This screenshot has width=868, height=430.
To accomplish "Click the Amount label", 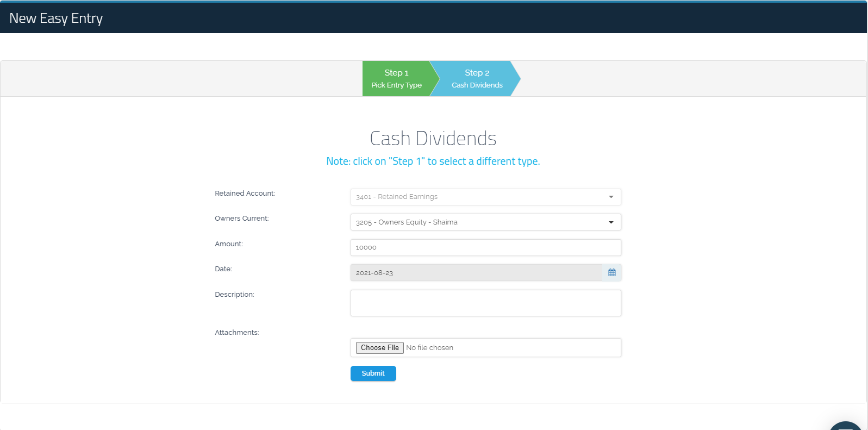I will coord(228,244).
